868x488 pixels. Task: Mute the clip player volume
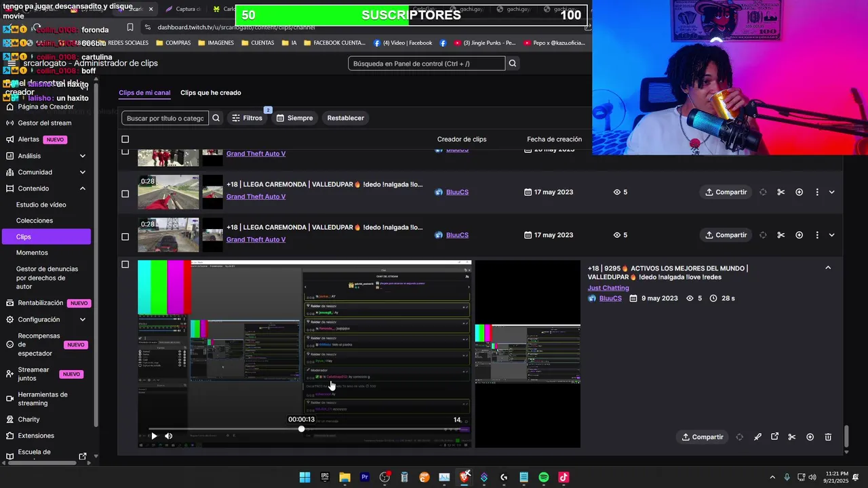(x=168, y=436)
